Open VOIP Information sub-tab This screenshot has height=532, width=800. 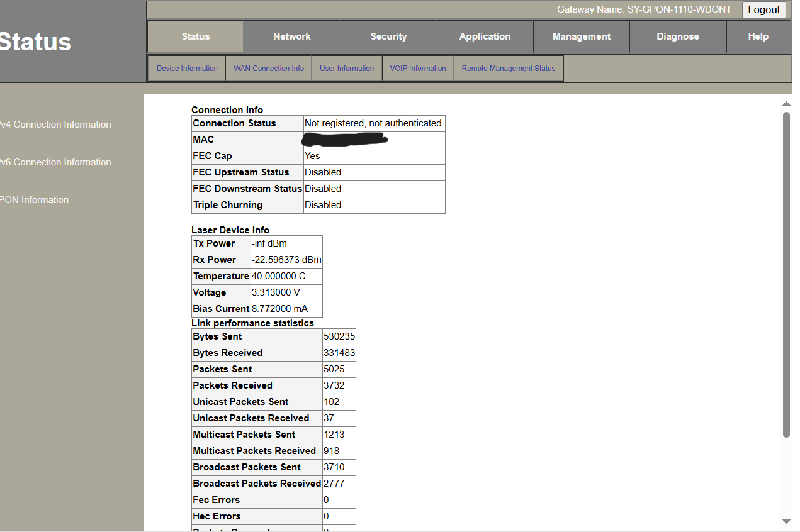point(418,69)
